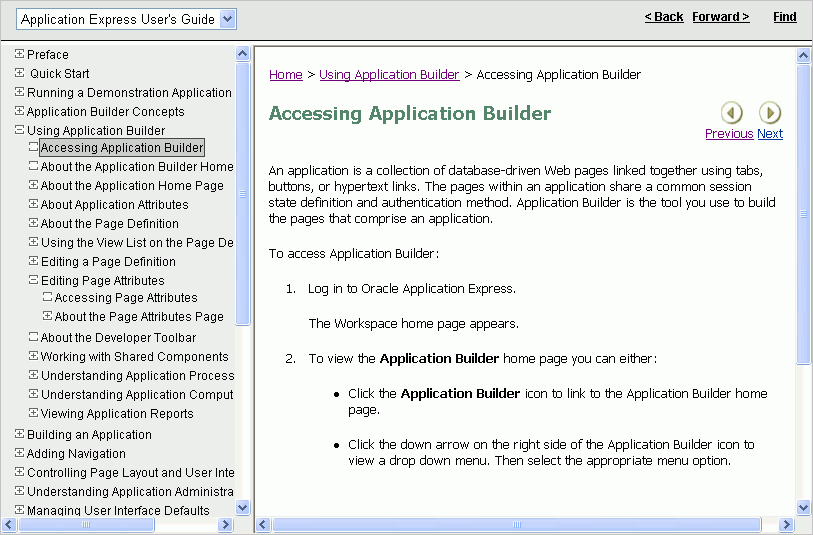The height and width of the screenshot is (535, 813).
Task: Select Viewing Application Reports topic
Action: pos(117,414)
